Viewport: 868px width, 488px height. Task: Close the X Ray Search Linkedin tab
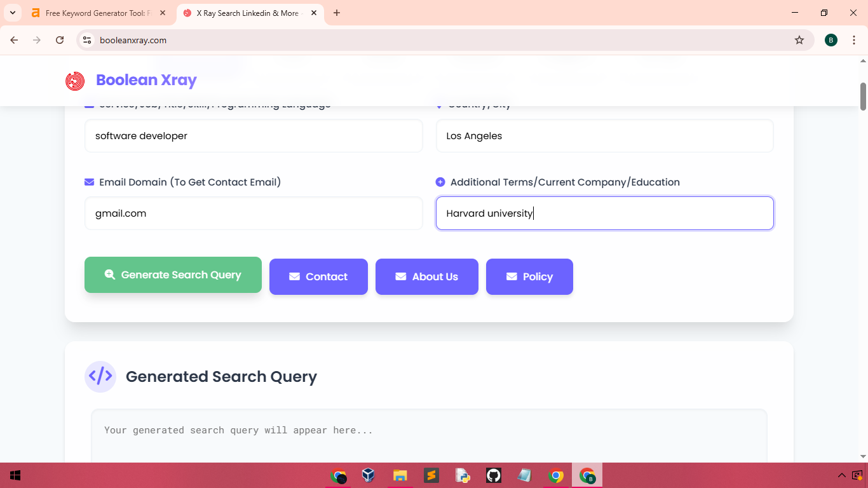(314, 13)
